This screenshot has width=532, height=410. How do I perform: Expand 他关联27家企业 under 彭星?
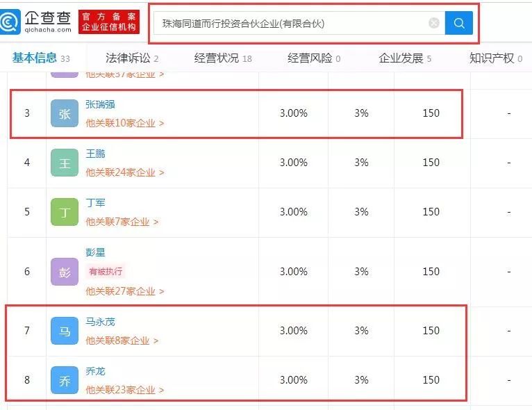pyautogui.click(x=124, y=291)
